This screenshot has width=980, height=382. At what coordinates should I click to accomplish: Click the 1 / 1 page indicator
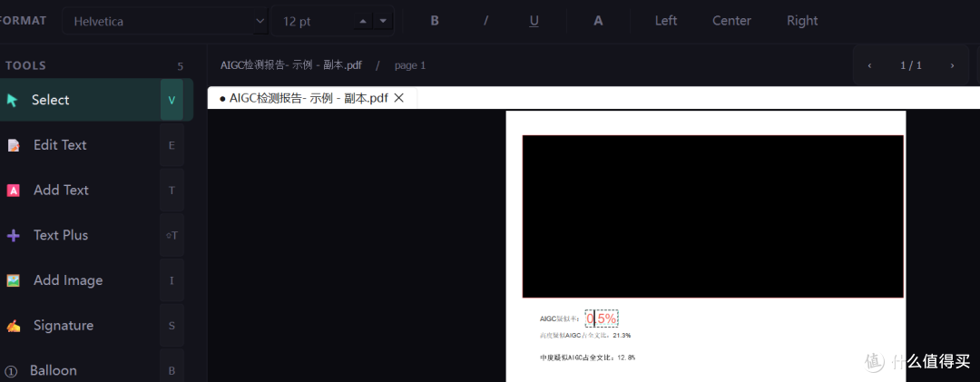[x=911, y=65]
